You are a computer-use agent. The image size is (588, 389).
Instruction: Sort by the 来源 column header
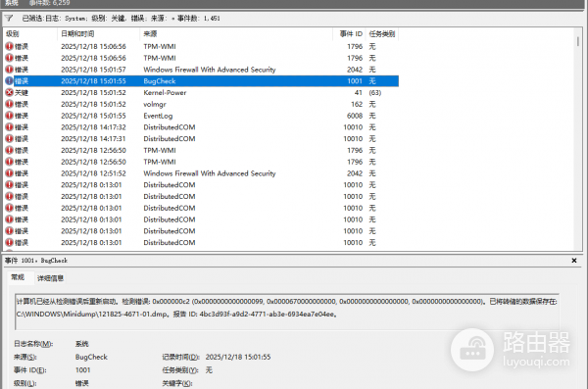coord(236,33)
